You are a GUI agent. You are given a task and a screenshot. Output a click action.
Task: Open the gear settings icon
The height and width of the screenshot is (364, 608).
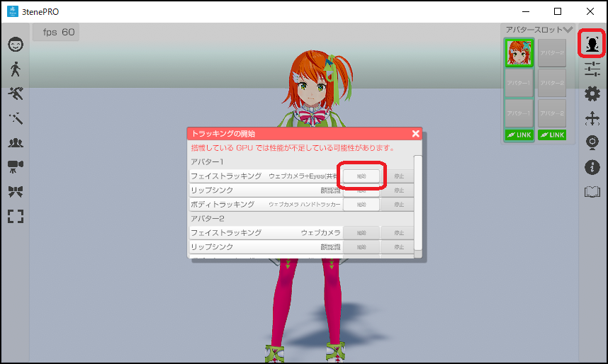click(592, 93)
